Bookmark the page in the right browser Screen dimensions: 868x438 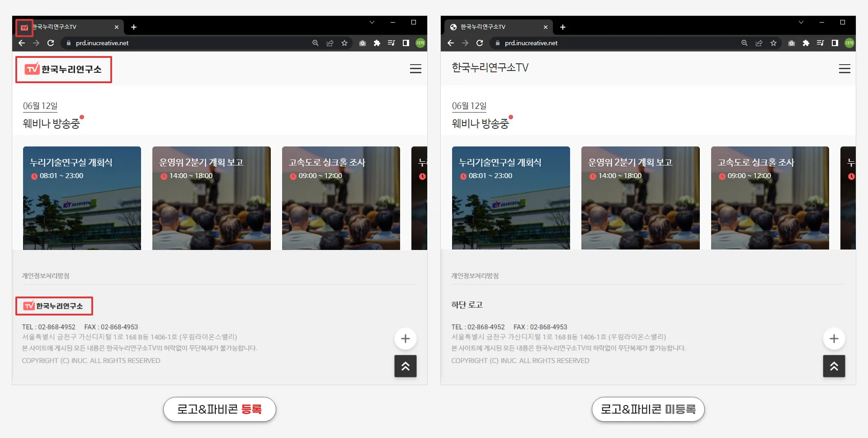(774, 43)
